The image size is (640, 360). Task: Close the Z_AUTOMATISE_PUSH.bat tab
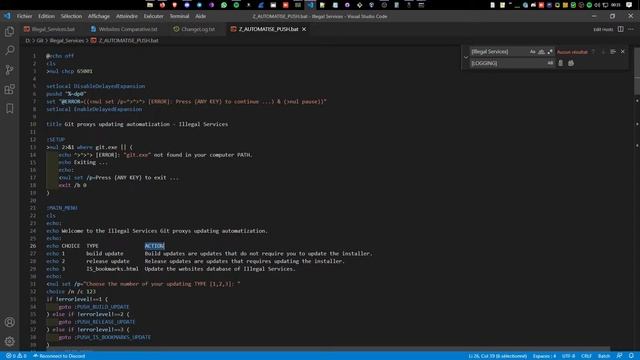click(304, 29)
